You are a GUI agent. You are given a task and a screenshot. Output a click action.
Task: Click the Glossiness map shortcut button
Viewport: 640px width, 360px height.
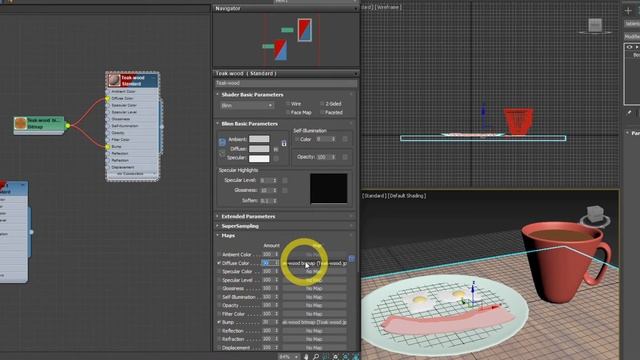pyautogui.click(x=285, y=190)
